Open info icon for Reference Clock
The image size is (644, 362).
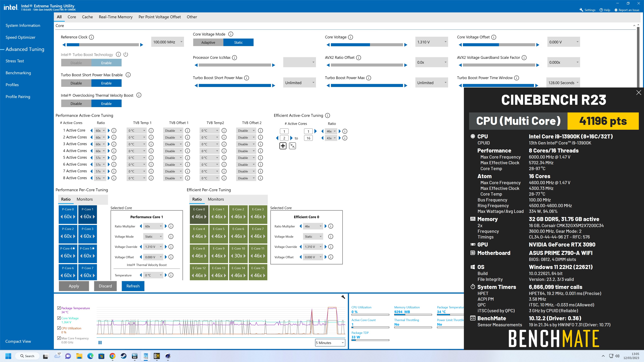[x=92, y=37]
